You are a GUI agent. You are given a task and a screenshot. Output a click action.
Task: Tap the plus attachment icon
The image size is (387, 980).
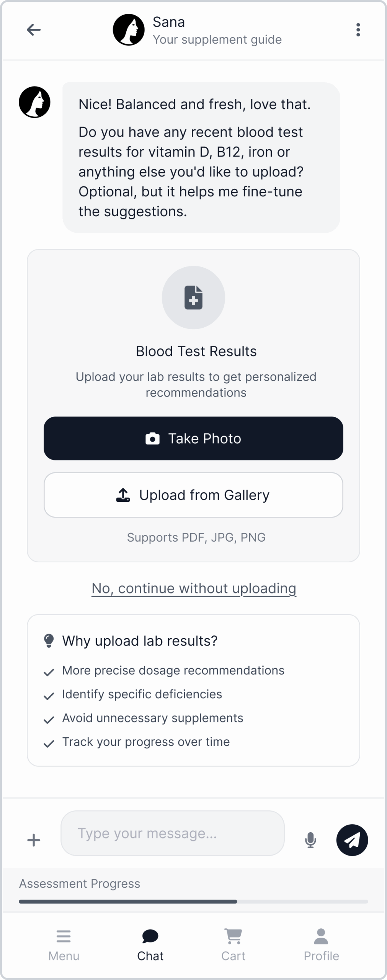pos(34,840)
